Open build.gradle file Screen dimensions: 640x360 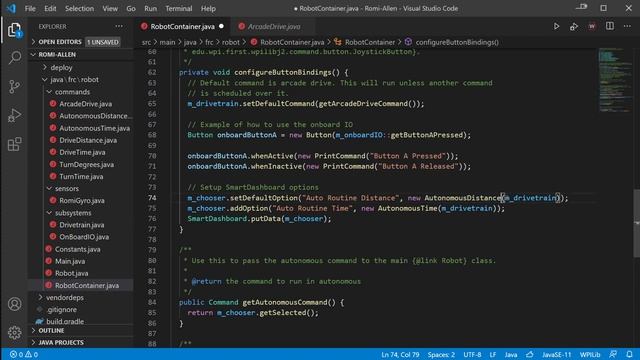[x=65, y=322]
